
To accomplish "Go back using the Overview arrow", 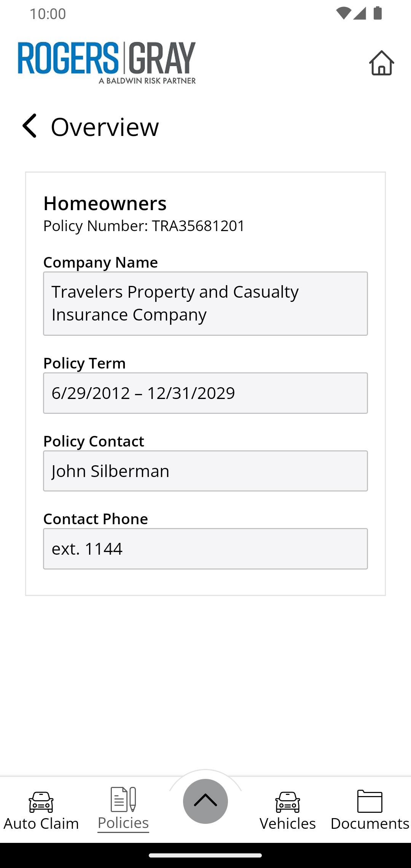I will tap(30, 126).
